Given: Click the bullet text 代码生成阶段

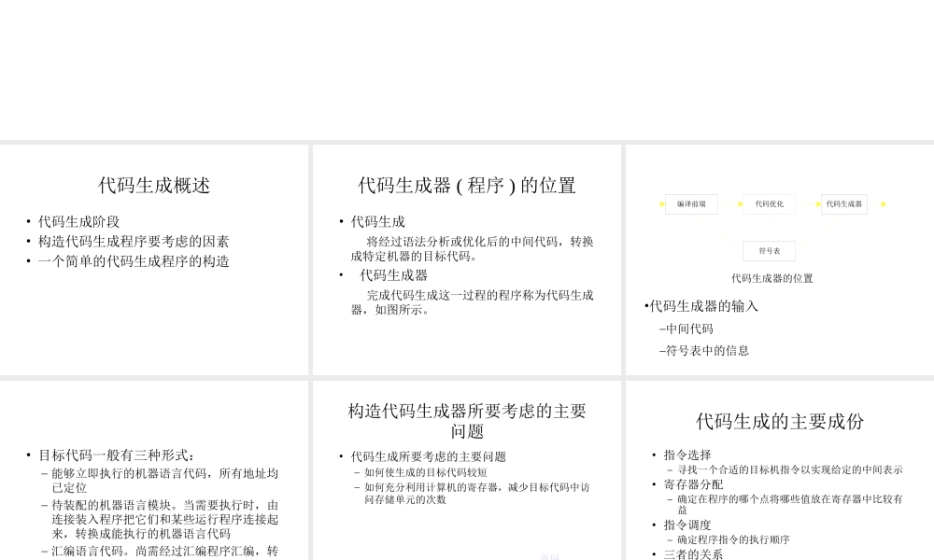Looking at the screenshot, I should (78, 222).
